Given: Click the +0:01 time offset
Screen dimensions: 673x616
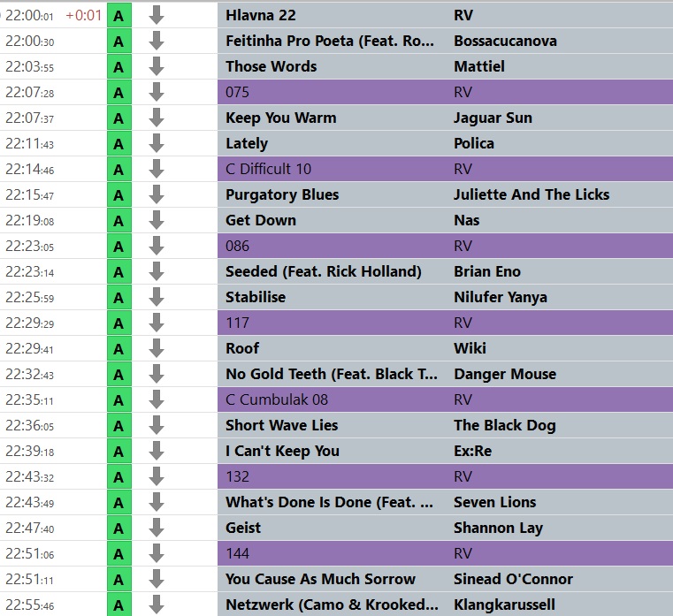Looking at the screenshot, I should [84, 15].
